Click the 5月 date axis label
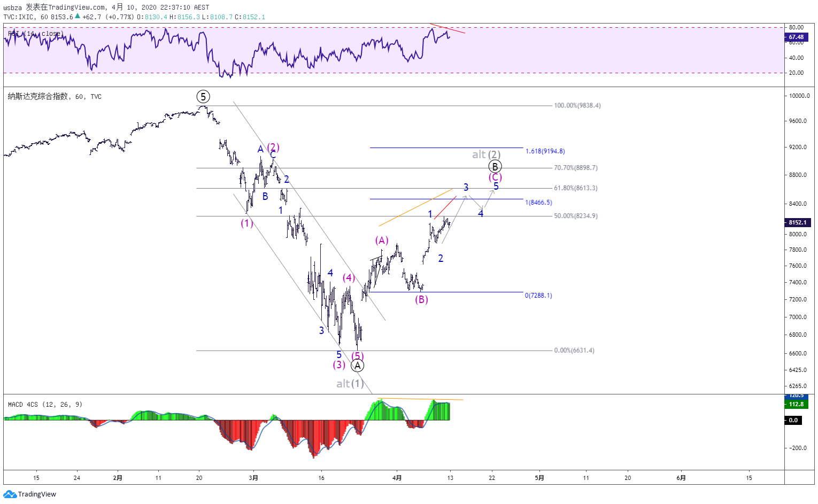The width and height of the screenshot is (818, 504). click(x=539, y=478)
